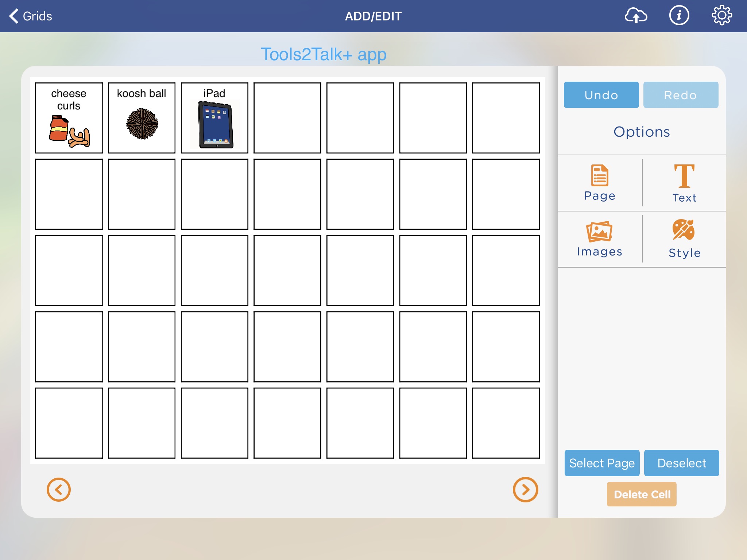This screenshot has height=560, width=747.
Task: Select the empty cell right of iPad
Action: (x=287, y=118)
